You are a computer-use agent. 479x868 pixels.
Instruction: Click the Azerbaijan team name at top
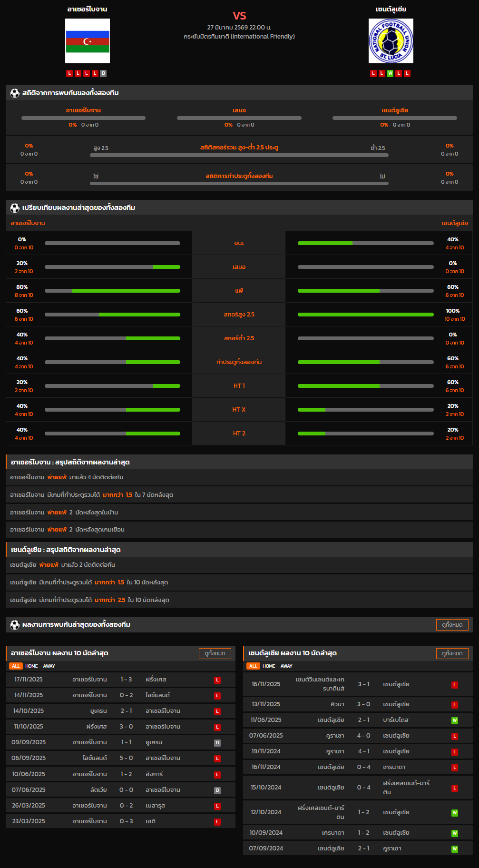click(87, 9)
